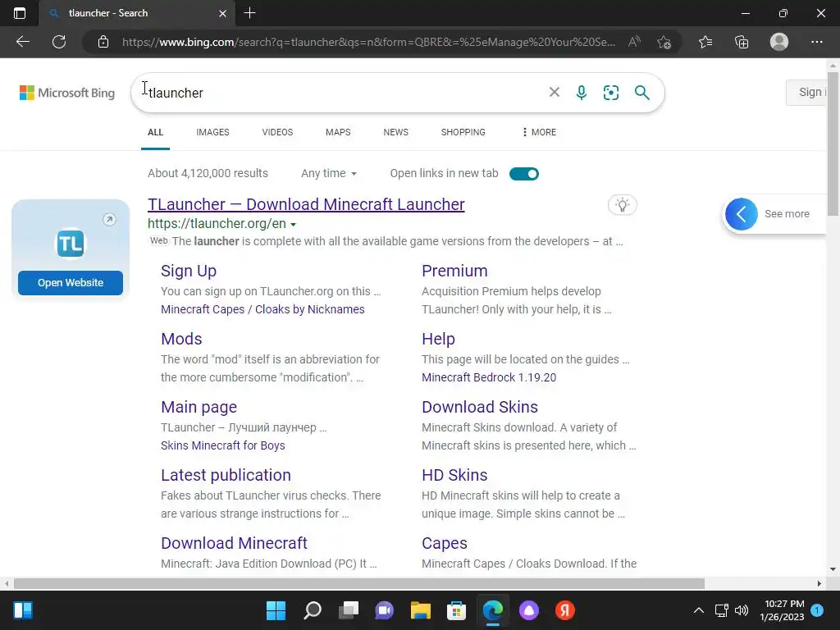Open the Download Minecraft sitelink
The height and width of the screenshot is (630, 840).
234,543
